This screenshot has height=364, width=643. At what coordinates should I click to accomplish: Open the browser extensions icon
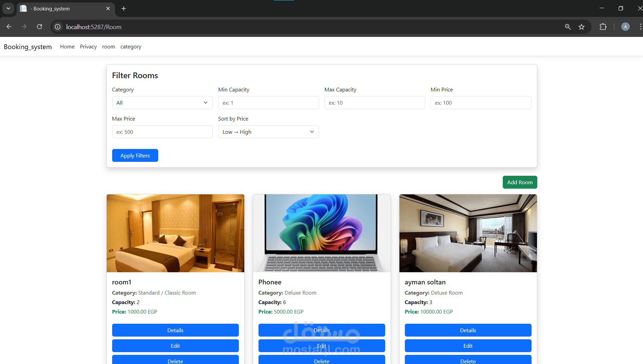click(x=603, y=27)
